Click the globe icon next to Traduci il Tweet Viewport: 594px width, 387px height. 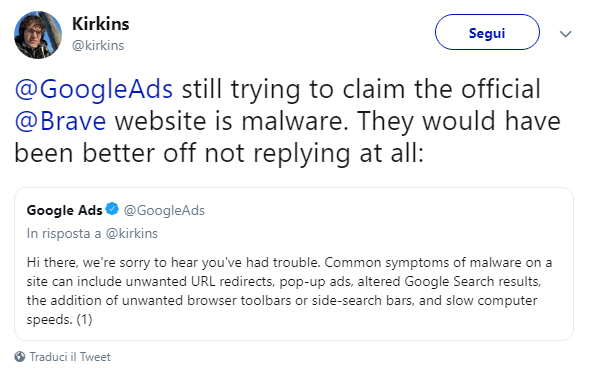[20, 357]
